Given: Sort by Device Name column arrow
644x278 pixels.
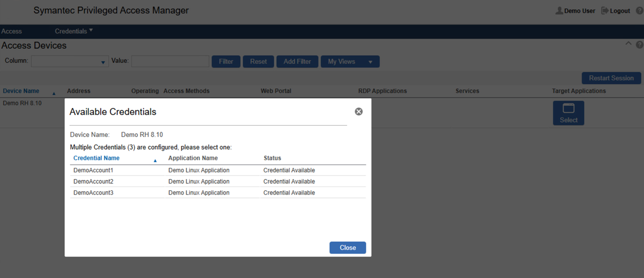Looking at the screenshot, I should (54, 93).
